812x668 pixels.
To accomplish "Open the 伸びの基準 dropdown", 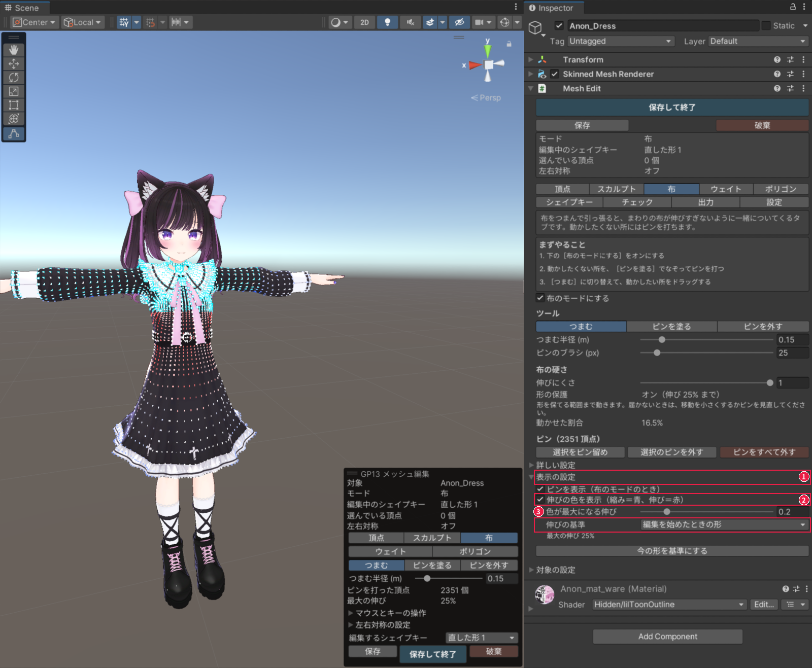I will tap(724, 525).
